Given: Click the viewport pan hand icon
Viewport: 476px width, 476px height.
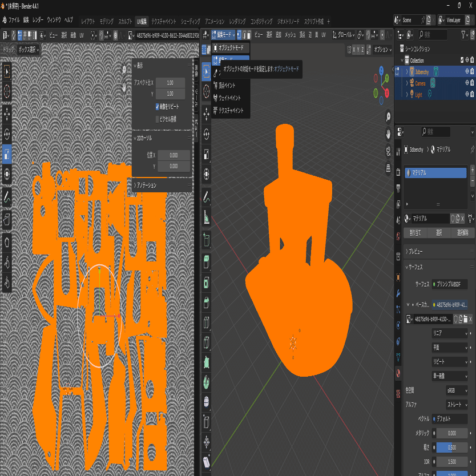Looking at the screenshot, I should click(x=388, y=134).
